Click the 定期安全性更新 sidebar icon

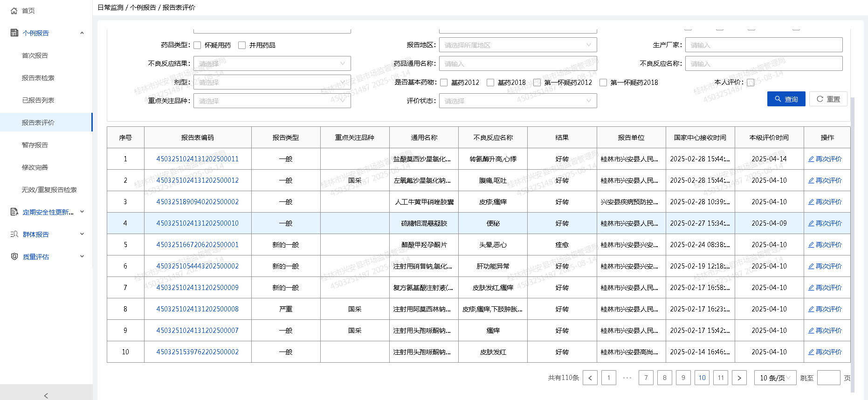point(14,212)
